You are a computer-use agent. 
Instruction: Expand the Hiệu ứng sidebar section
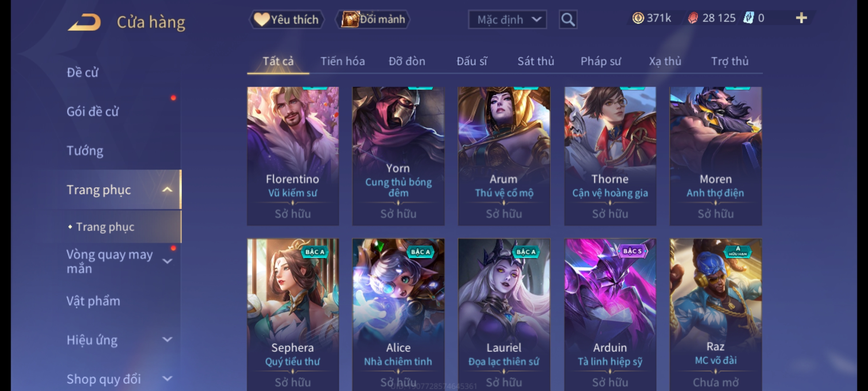coord(167,340)
